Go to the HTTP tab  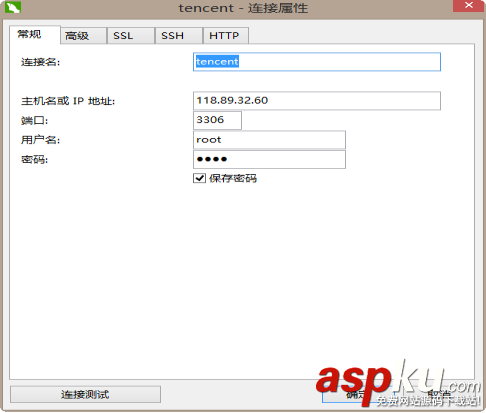tap(226, 36)
